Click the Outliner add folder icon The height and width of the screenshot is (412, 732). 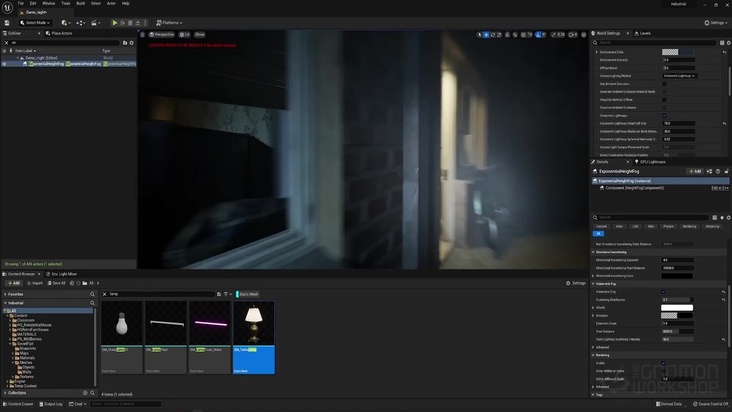(125, 42)
